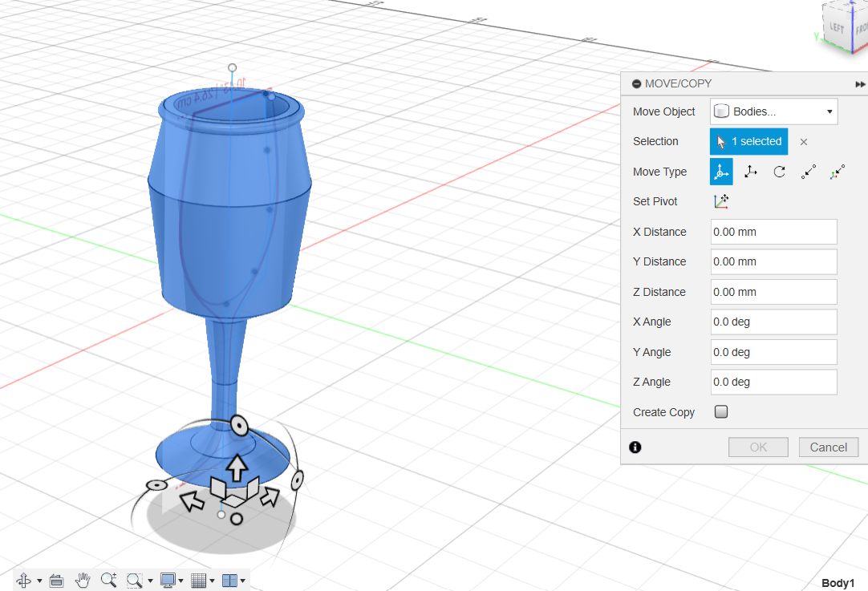Expand dialog with double-arrow icon

click(x=860, y=84)
